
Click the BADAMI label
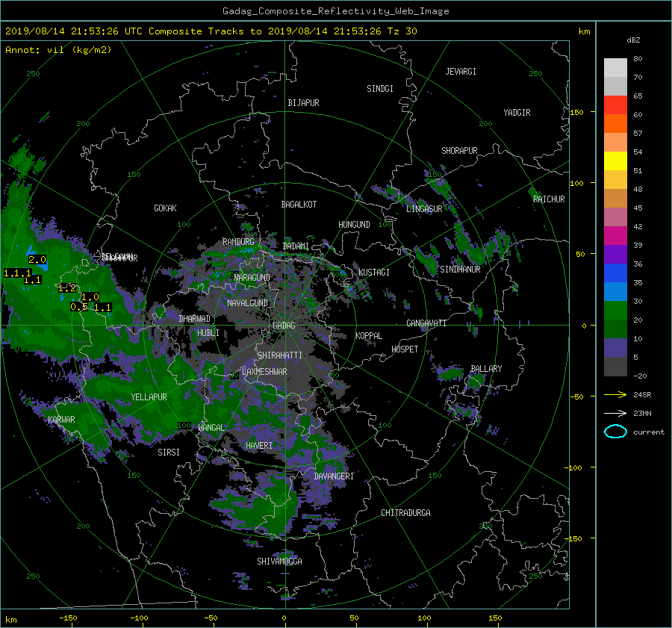(296, 246)
